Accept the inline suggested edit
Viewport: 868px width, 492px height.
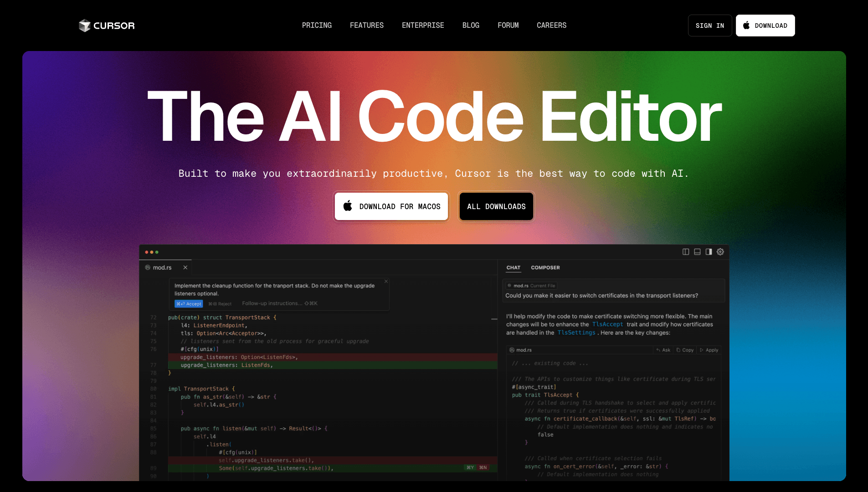(189, 304)
